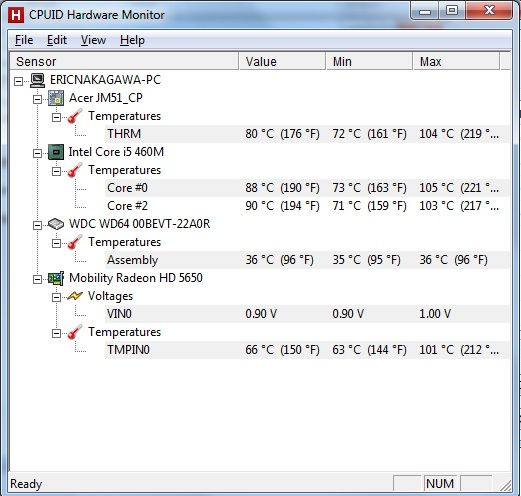The height and width of the screenshot is (496, 521).
Task: Click THRM min value 72 °C
Action: pos(369,134)
